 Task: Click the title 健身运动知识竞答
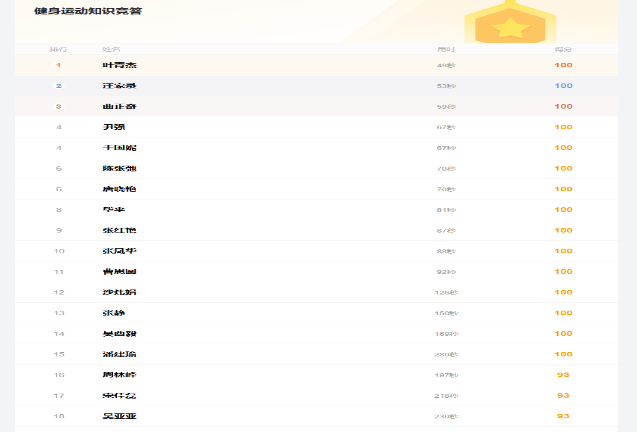[x=88, y=11]
